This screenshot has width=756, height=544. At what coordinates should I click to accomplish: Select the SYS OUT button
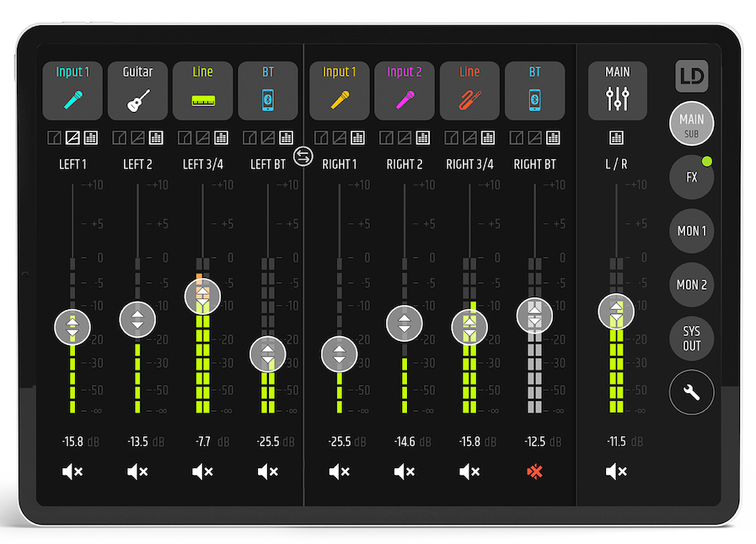pyautogui.click(x=691, y=339)
